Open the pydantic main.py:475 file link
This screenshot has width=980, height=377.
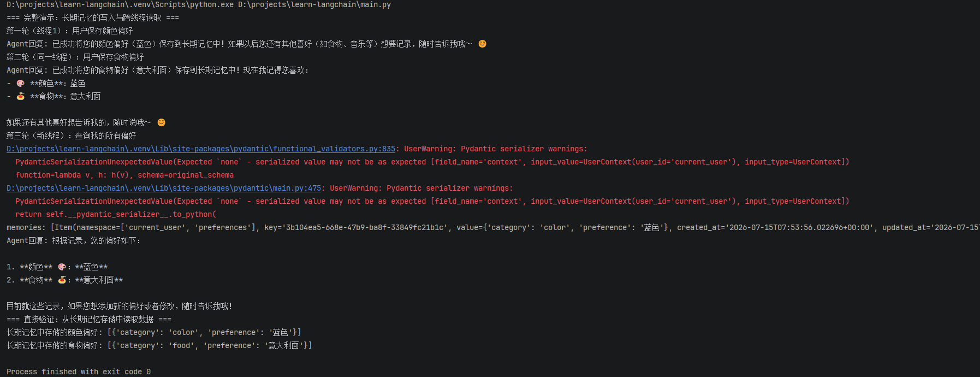164,188
